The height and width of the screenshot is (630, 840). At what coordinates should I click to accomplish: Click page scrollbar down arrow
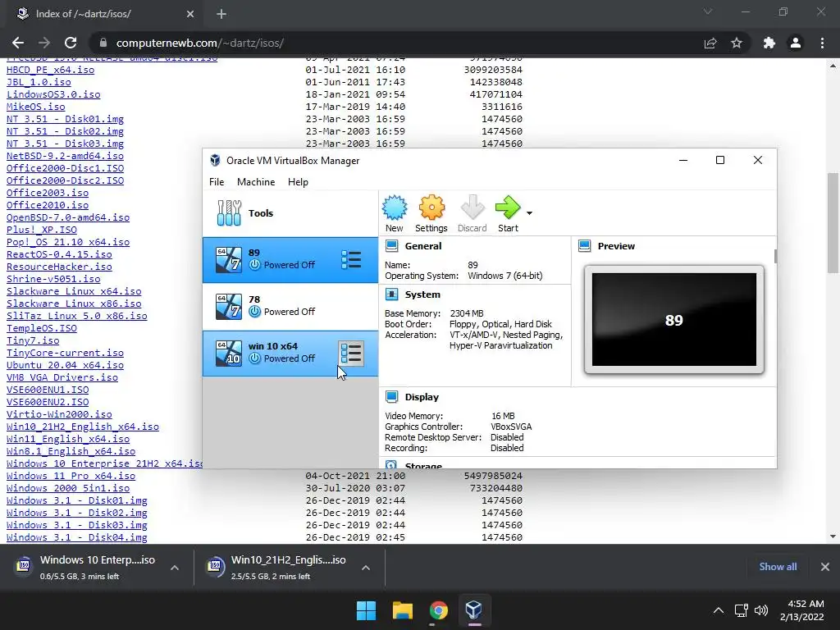[x=833, y=536]
